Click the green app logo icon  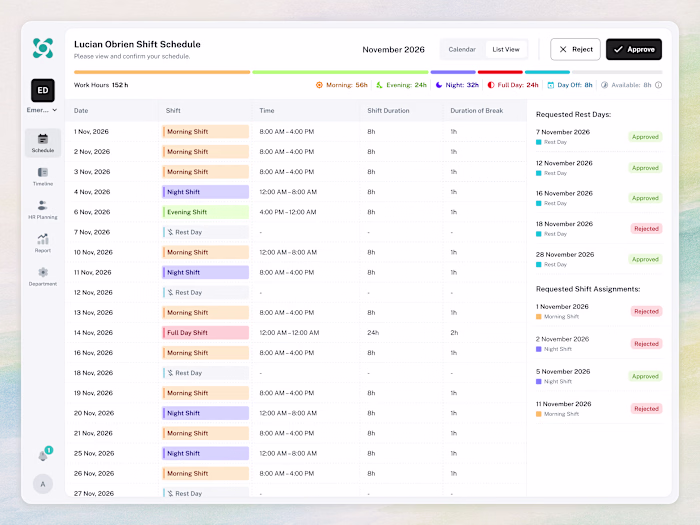(x=43, y=48)
